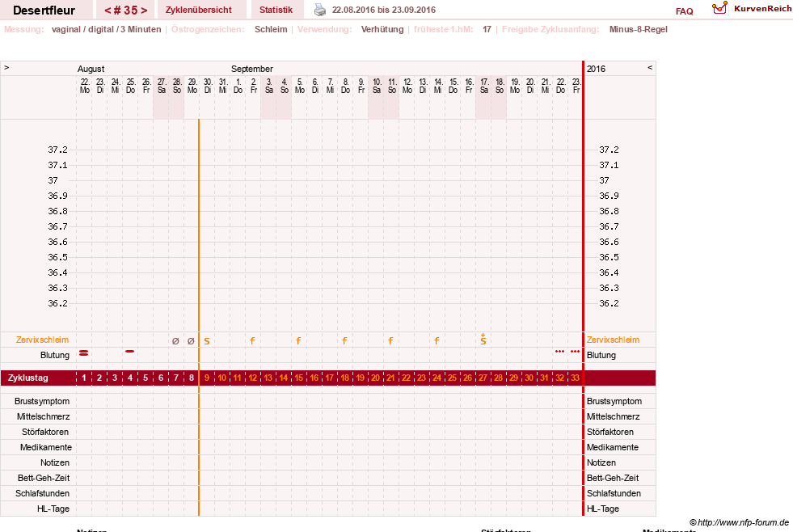Click the left Blutung row label

click(55, 355)
